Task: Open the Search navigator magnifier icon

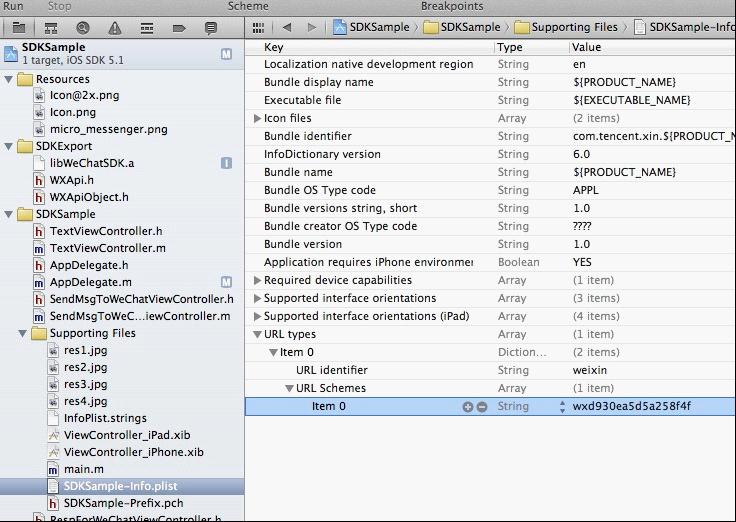Action: click(x=82, y=27)
